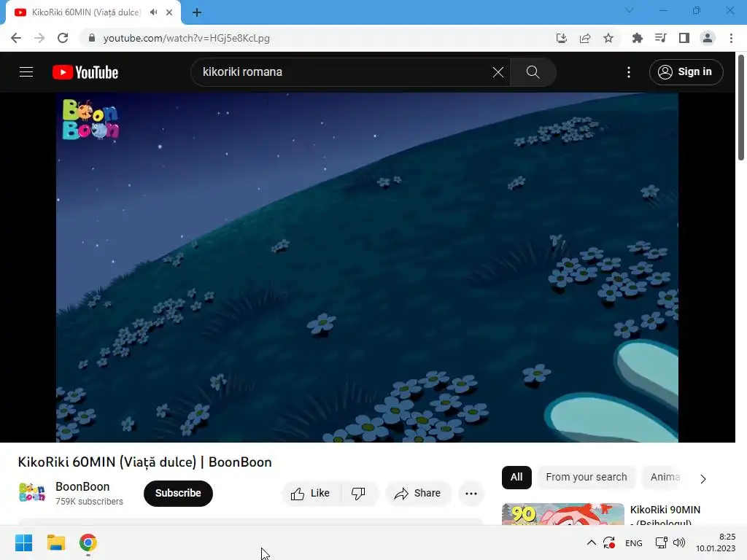The width and height of the screenshot is (747, 560).
Task: Toggle the Chrome side panel
Action: pos(684,38)
